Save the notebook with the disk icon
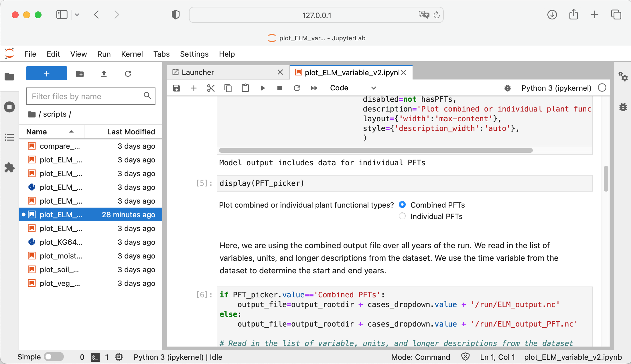 (x=177, y=88)
